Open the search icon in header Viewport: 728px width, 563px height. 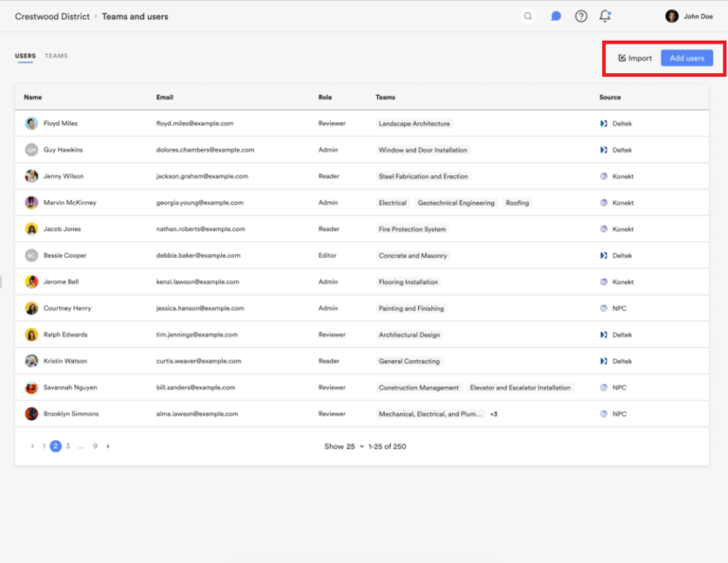[527, 16]
